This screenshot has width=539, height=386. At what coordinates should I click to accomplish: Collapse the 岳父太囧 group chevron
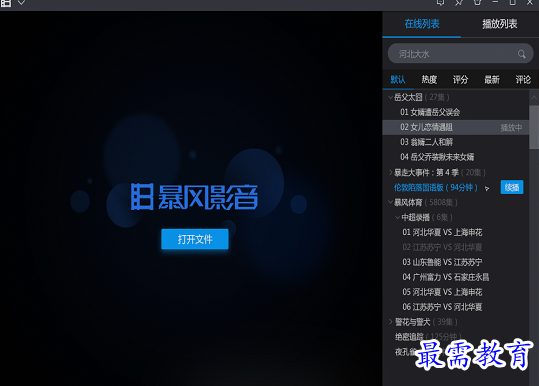390,97
